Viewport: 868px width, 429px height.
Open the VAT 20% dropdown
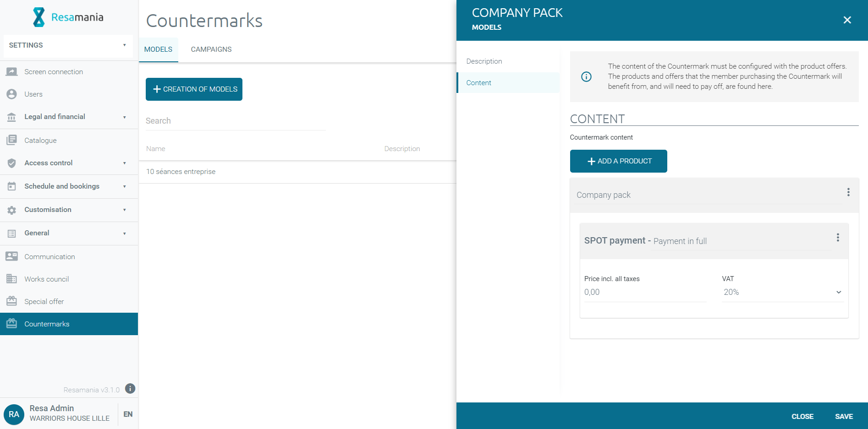pyautogui.click(x=782, y=292)
